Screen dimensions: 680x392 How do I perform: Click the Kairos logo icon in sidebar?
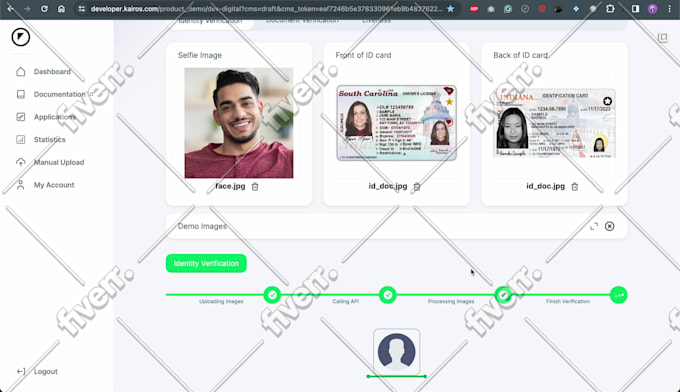[20, 37]
